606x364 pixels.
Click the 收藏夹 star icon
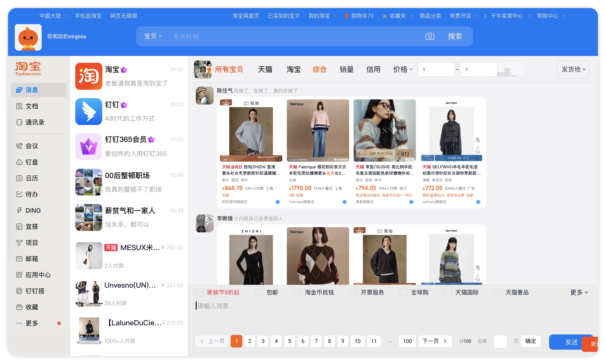click(385, 16)
